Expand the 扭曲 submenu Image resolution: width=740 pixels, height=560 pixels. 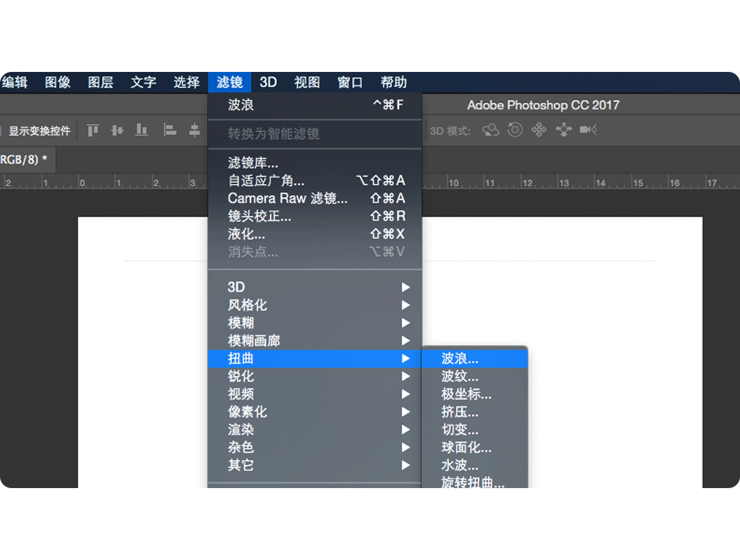315,358
